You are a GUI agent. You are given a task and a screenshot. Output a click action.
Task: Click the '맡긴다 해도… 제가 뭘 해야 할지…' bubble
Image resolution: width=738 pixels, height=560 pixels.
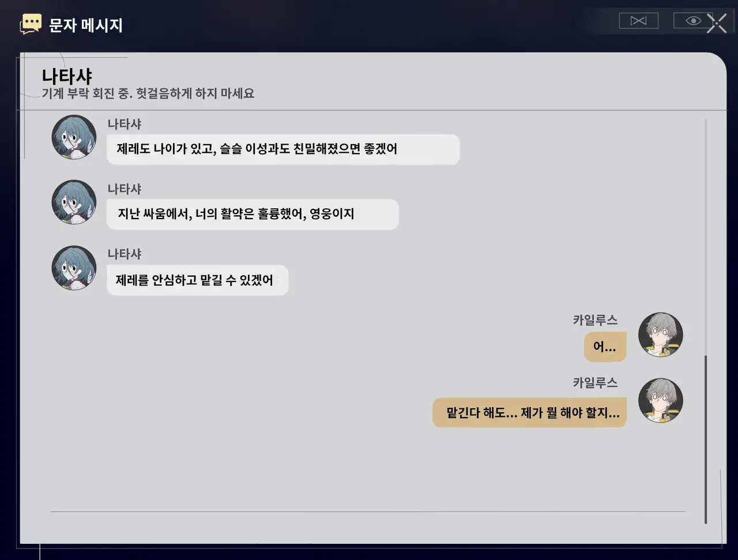tap(529, 412)
